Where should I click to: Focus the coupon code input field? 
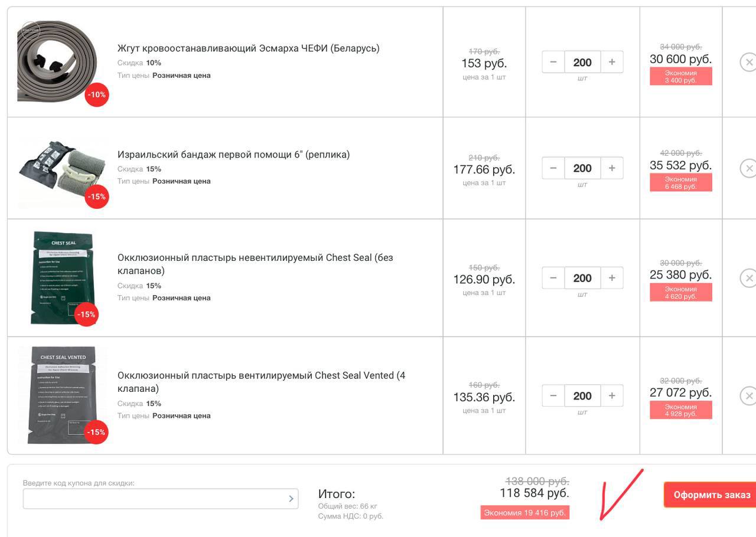(155, 499)
